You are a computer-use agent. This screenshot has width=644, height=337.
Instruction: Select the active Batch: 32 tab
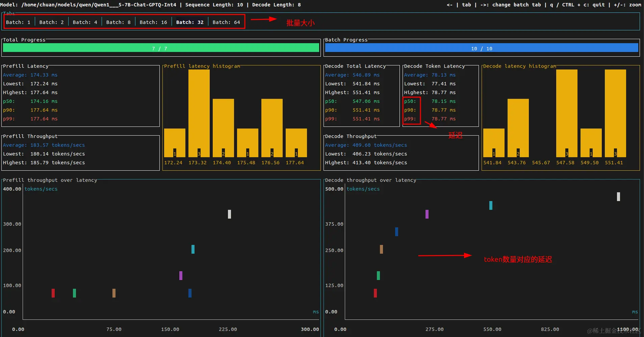(x=190, y=22)
